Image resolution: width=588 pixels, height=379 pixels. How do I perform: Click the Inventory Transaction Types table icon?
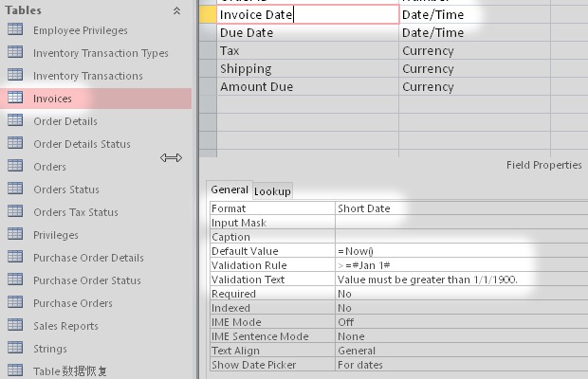click(x=15, y=53)
